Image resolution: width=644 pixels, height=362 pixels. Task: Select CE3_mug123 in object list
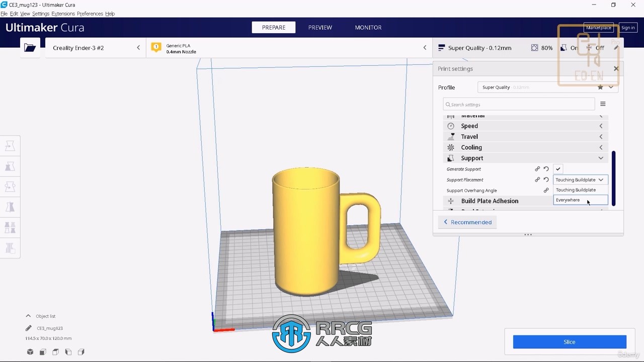[50, 328]
